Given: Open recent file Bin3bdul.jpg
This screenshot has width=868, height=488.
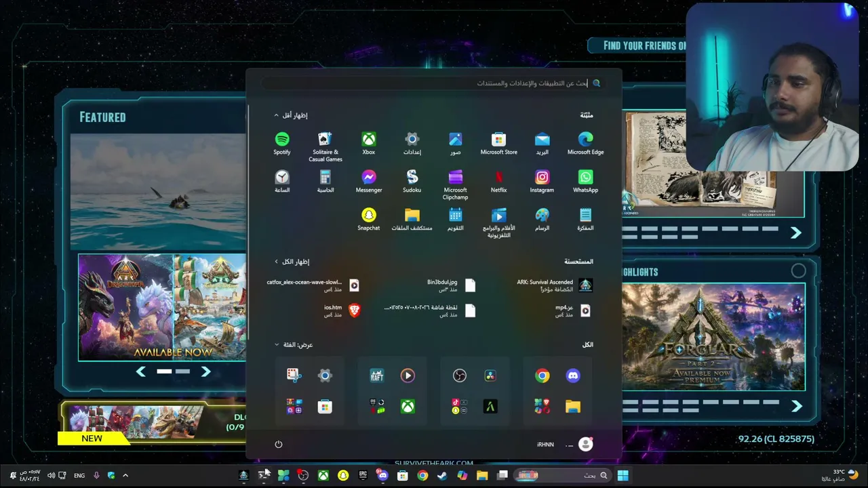Looking at the screenshot, I should tap(451, 285).
